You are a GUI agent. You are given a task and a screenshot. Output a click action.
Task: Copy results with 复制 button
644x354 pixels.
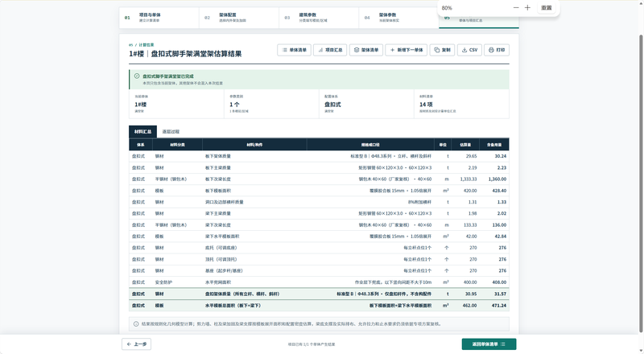tap(442, 50)
